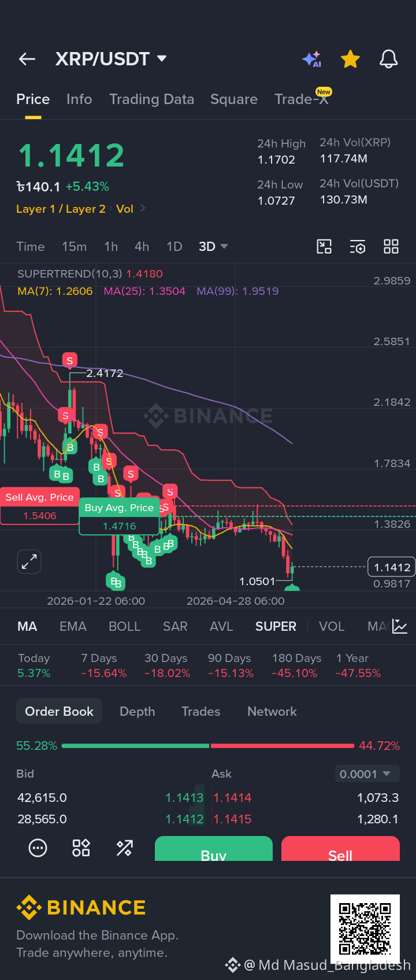The image size is (416, 980).
Task: Toggle the BOLL indicator
Action: pyautogui.click(x=125, y=627)
